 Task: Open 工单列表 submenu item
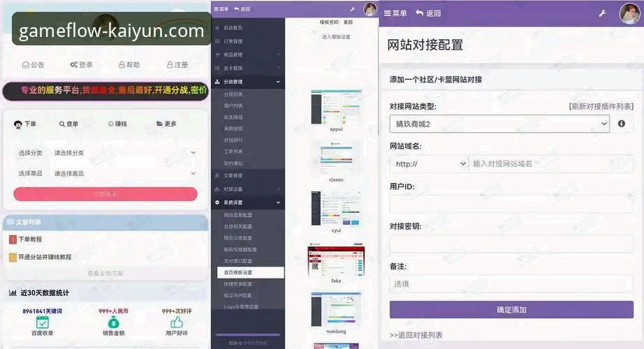tap(233, 151)
